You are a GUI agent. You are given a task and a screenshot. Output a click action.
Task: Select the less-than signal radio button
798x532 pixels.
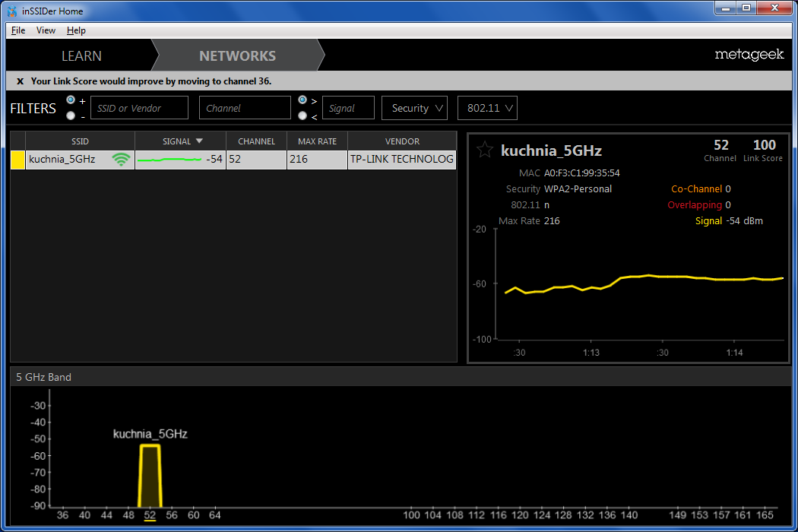click(x=302, y=116)
